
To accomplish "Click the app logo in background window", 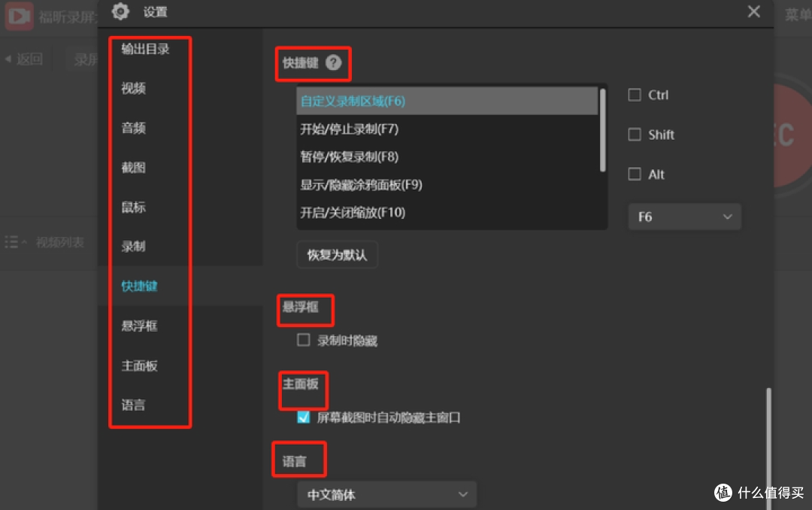I will [19, 16].
